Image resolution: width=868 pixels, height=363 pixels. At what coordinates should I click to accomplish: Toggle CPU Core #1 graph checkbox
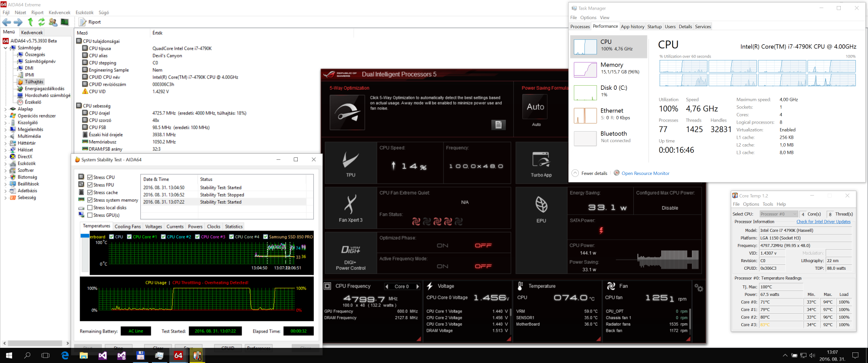[129, 236]
